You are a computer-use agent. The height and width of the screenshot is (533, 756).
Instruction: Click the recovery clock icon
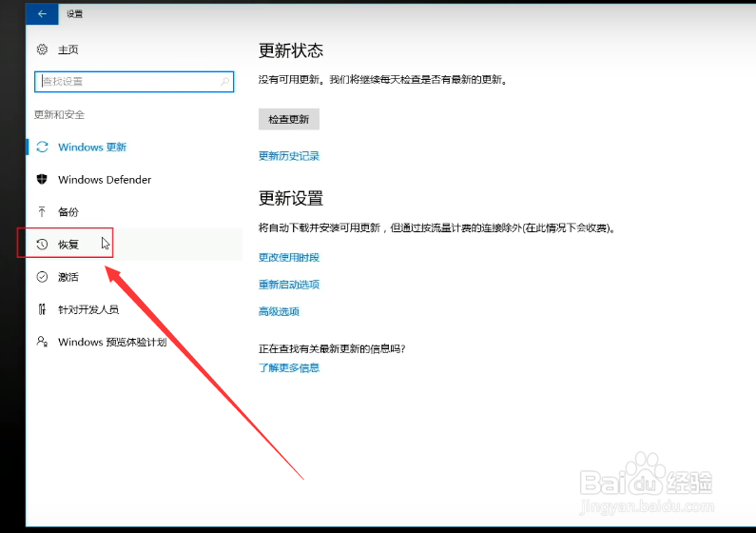pos(43,244)
